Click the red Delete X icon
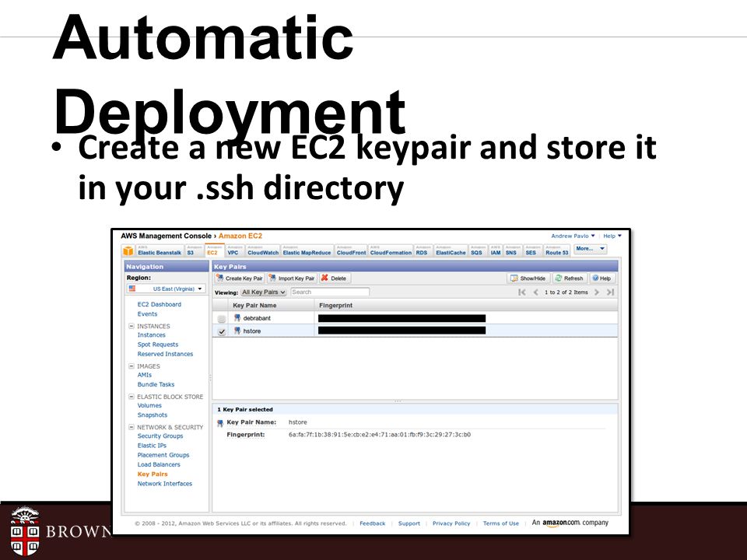 coord(324,278)
